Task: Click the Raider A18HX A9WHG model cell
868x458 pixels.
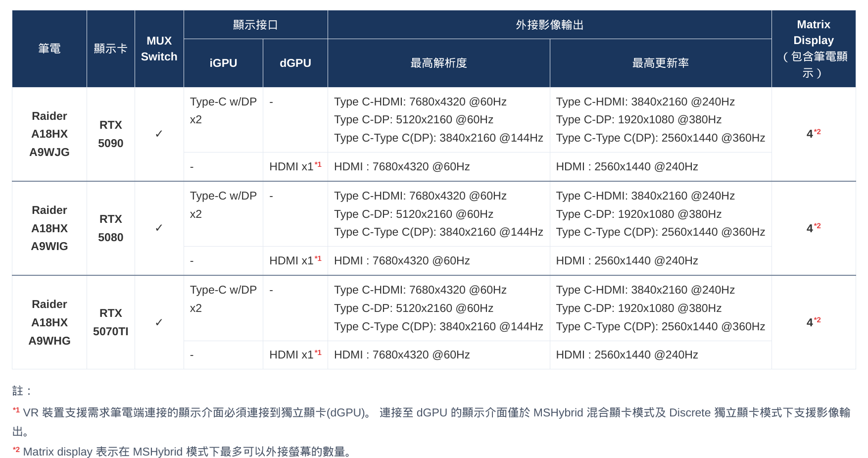Action: coord(49,322)
